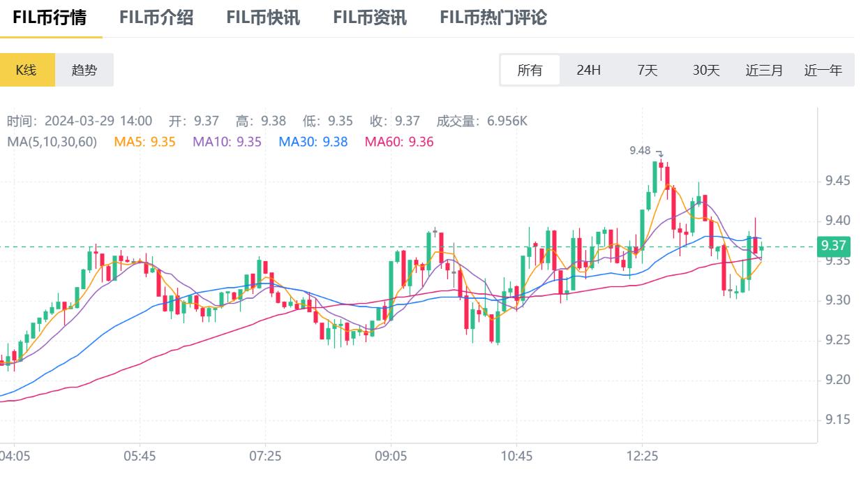Click the 开: 9.37 open price readout
Viewport: 868px width, 479px height.
(194, 121)
